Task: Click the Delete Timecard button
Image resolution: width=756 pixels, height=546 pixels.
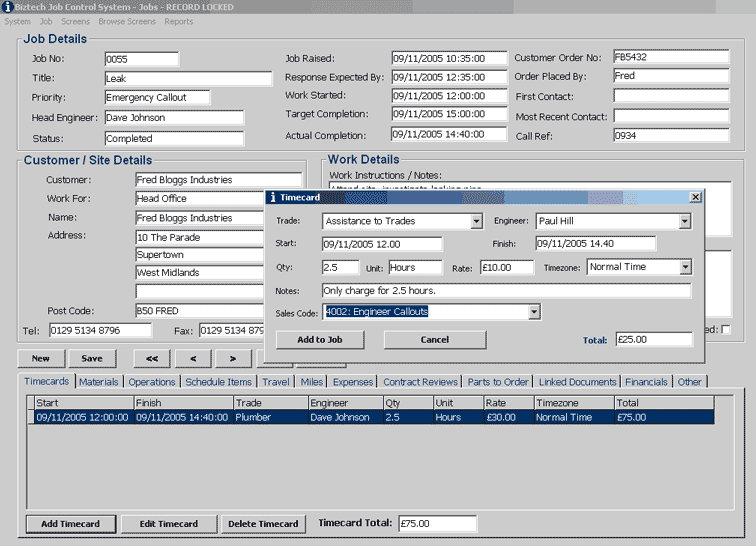Action: click(x=263, y=524)
